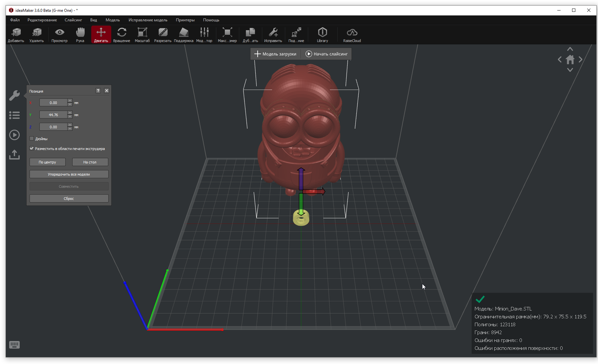Open the Принтеры menu

click(185, 20)
